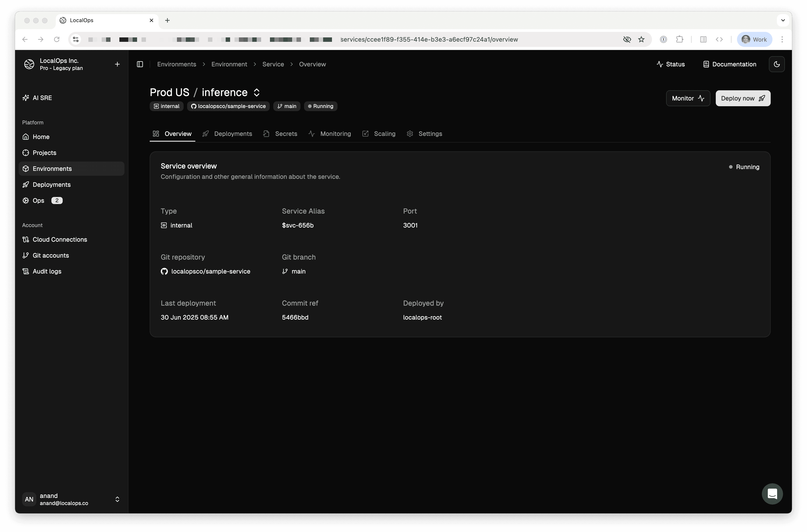Expand the anand user account menu

pyautogui.click(x=117, y=499)
